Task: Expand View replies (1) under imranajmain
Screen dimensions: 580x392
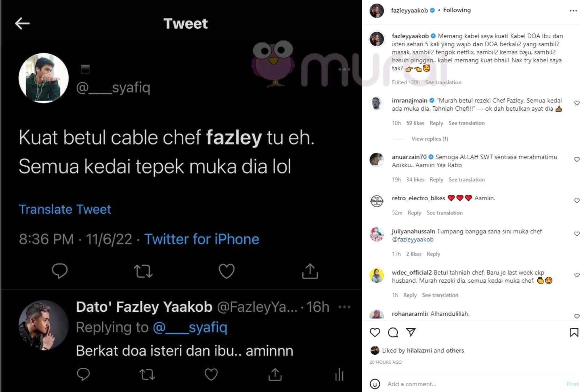Action: (429, 139)
